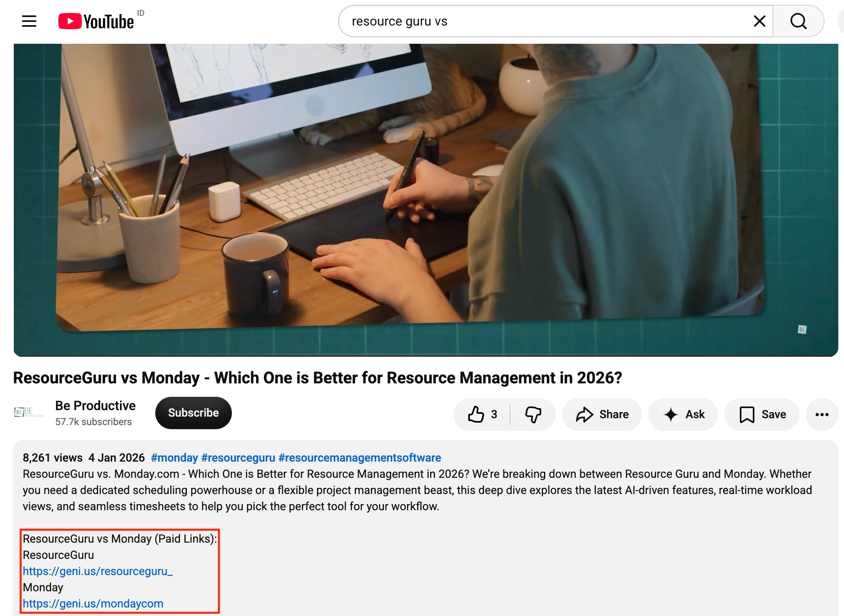The image size is (844, 616).
Task: Click the magnifier search button
Action: pyautogui.click(x=798, y=21)
